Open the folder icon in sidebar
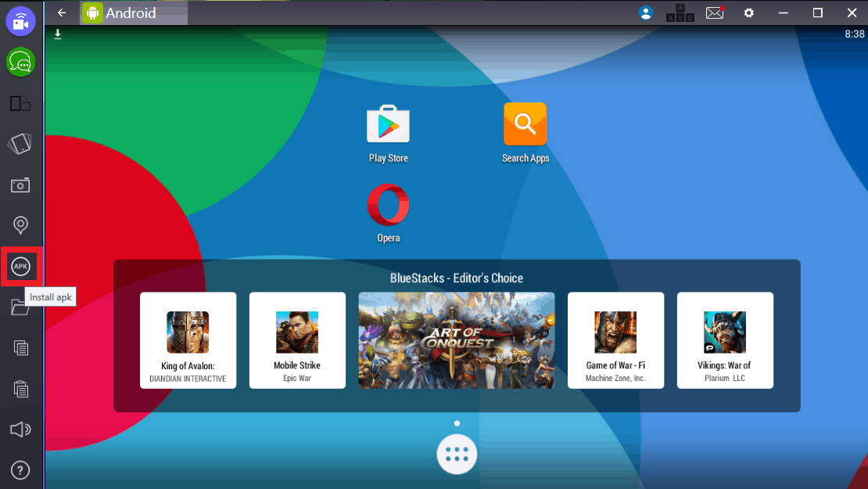Screen dimensions: 868x489 tap(20, 307)
